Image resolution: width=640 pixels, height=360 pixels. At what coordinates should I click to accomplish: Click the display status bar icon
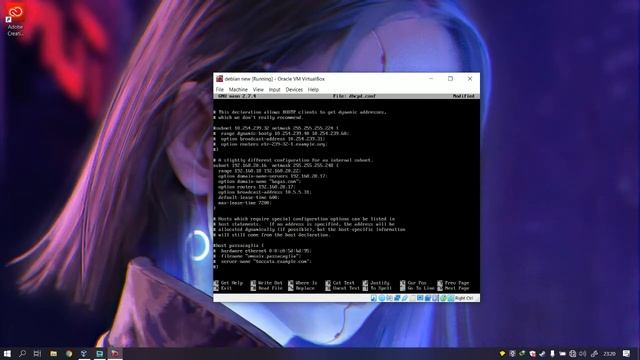420,298
